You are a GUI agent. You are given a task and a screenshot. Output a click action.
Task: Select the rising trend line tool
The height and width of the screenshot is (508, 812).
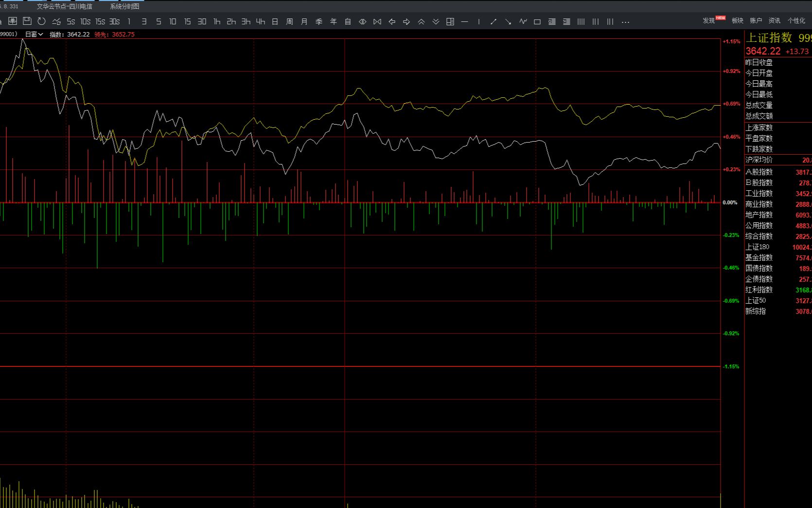(x=494, y=21)
